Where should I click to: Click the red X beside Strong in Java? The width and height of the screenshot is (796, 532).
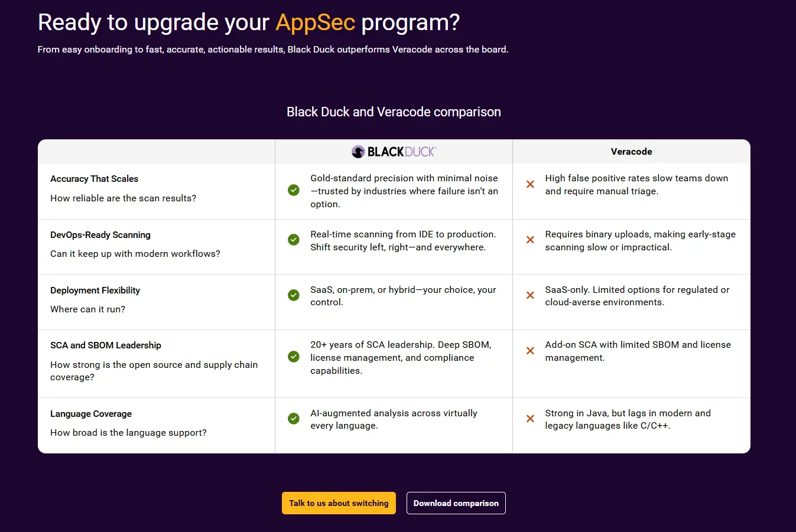[x=531, y=419]
